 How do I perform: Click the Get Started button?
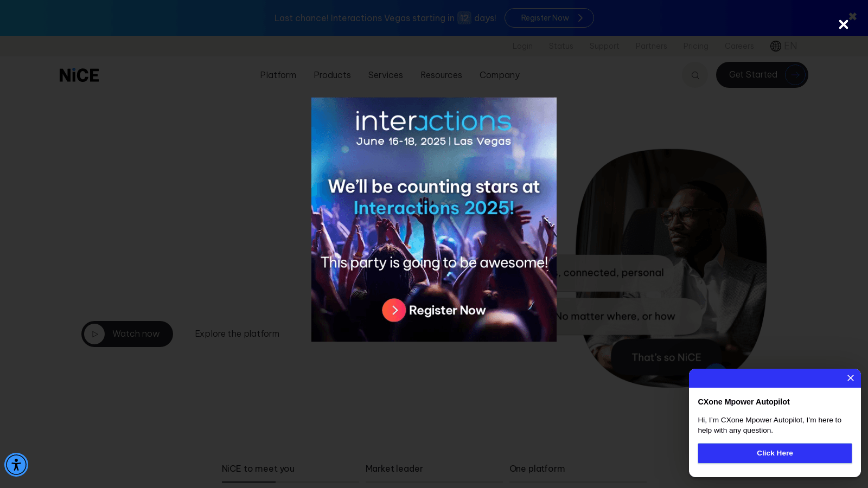pyautogui.click(x=762, y=75)
